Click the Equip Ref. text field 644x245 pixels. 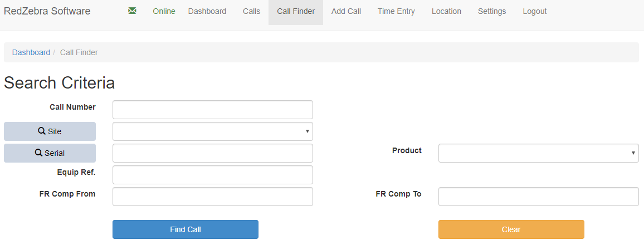point(212,175)
